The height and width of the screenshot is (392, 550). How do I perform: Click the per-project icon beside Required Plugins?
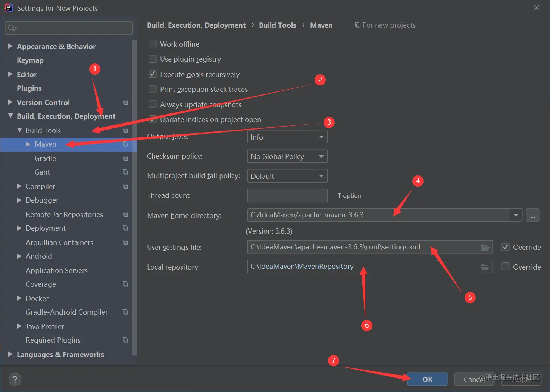coord(125,340)
